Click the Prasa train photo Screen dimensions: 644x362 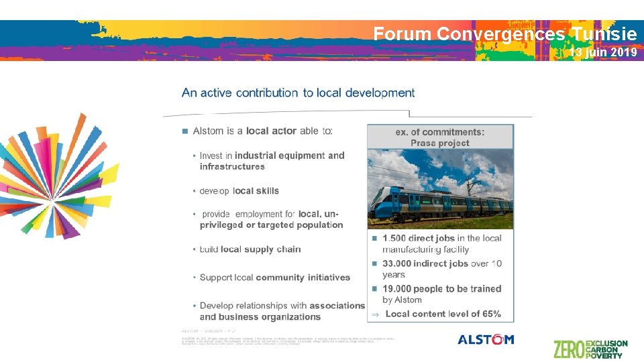point(440,189)
